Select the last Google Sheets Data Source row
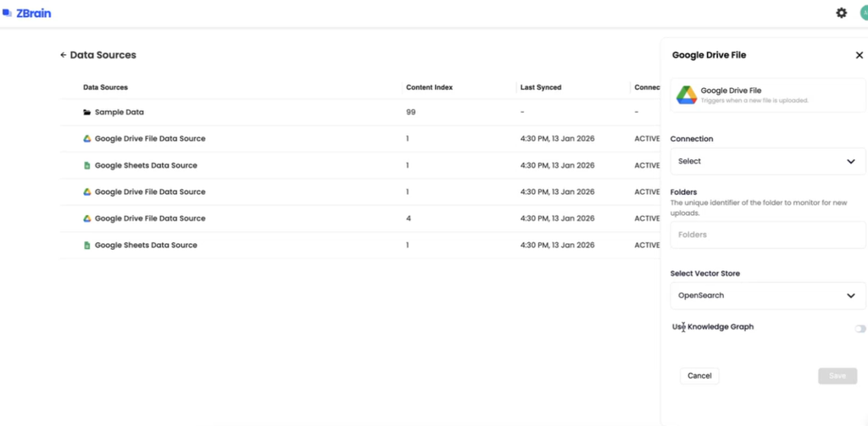Image resolution: width=868 pixels, height=426 pixels. 145,246
